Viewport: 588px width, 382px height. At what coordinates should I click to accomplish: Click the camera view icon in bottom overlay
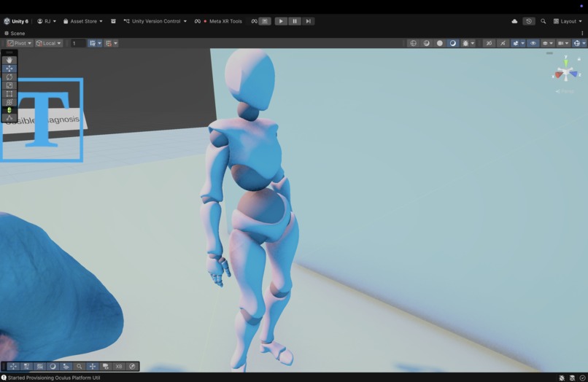pos(106,366)
